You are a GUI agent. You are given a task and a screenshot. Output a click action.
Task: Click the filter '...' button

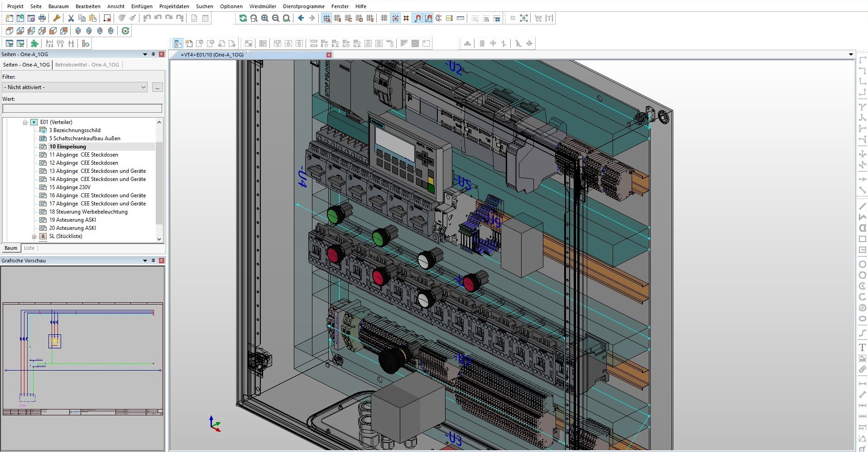(x=157, y=87)
